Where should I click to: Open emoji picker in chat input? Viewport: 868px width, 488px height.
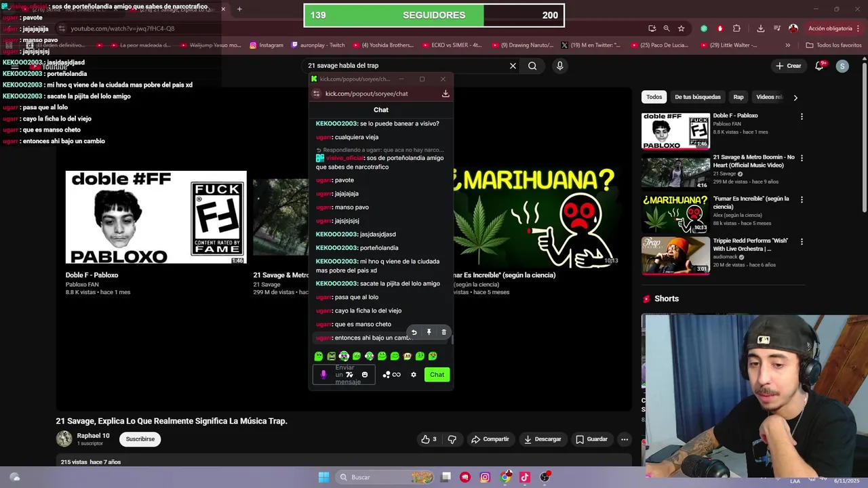(365, 375)
